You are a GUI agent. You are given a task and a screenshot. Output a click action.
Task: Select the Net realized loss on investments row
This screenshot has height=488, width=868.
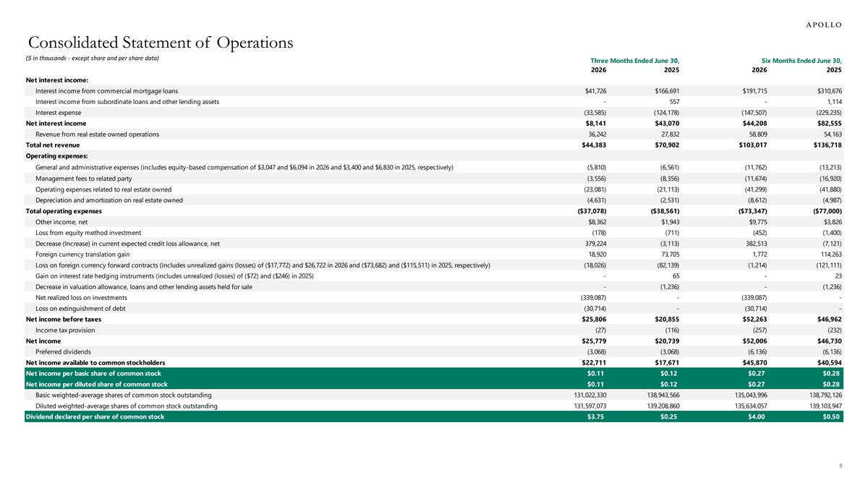434,298
